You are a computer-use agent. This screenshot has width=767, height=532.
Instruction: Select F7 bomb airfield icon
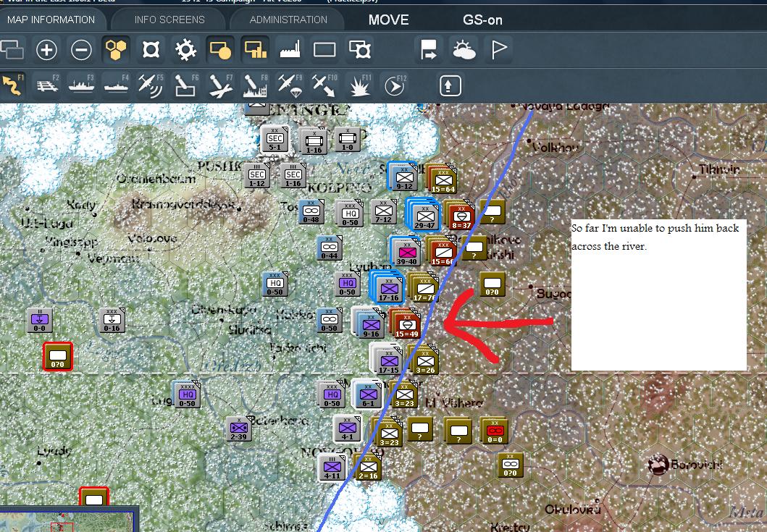(220, 85)
